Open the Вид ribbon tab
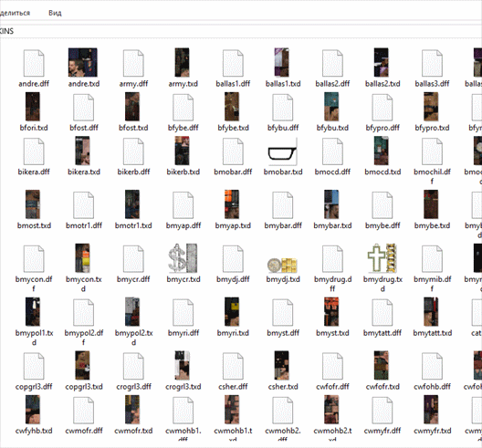Screen dimensions: 482x448 [x=55, y=13]
